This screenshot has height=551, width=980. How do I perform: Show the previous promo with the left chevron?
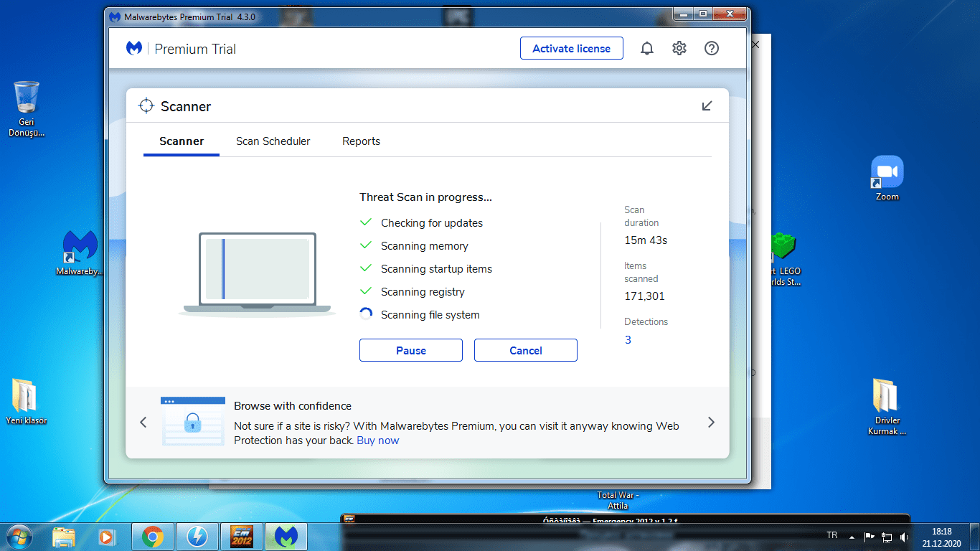143,423
